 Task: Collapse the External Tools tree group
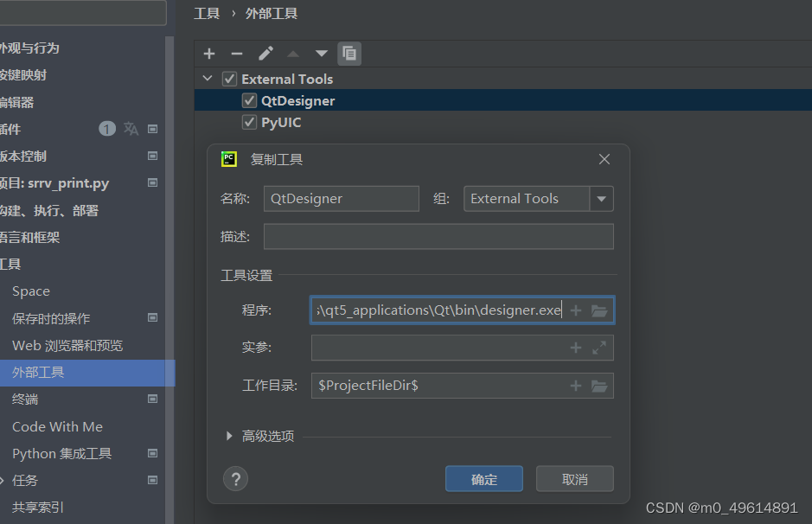coord(208,79)
